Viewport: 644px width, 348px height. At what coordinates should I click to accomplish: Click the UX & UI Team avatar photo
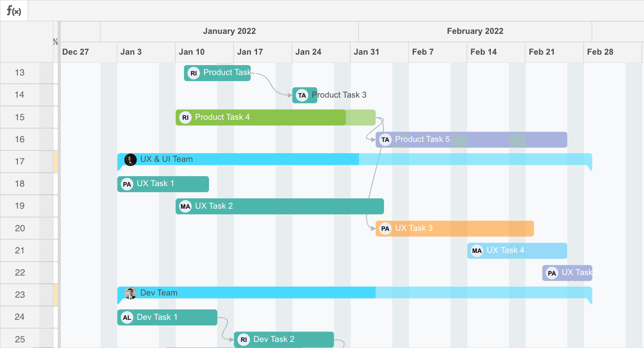131,160
